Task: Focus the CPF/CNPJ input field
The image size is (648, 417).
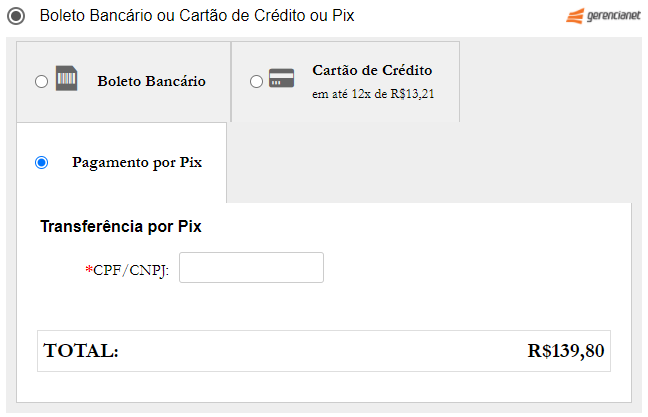Action: click(251, 268)
